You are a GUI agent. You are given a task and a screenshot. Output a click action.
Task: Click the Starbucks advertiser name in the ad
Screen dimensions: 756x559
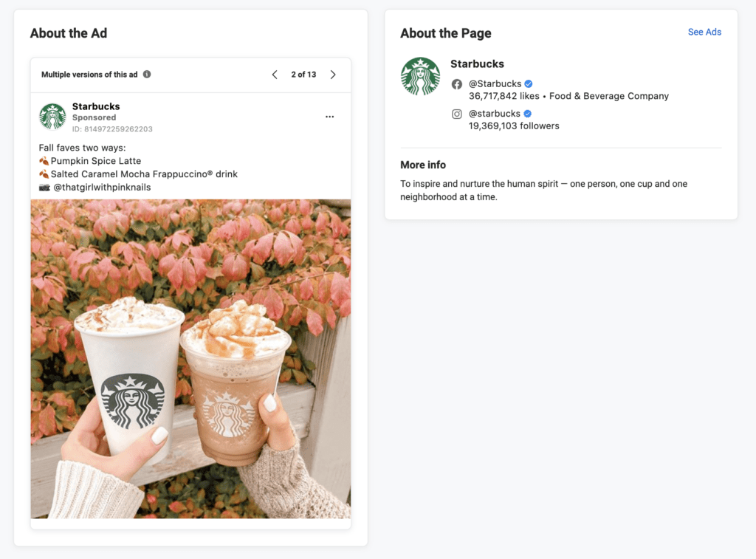pos(96,106)
